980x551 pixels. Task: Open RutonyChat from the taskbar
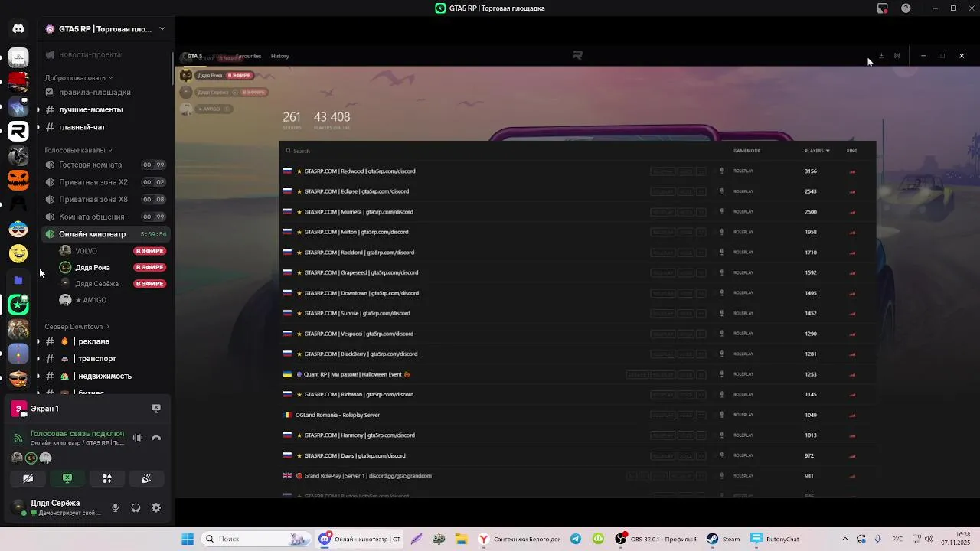click(x=776, y=539)
